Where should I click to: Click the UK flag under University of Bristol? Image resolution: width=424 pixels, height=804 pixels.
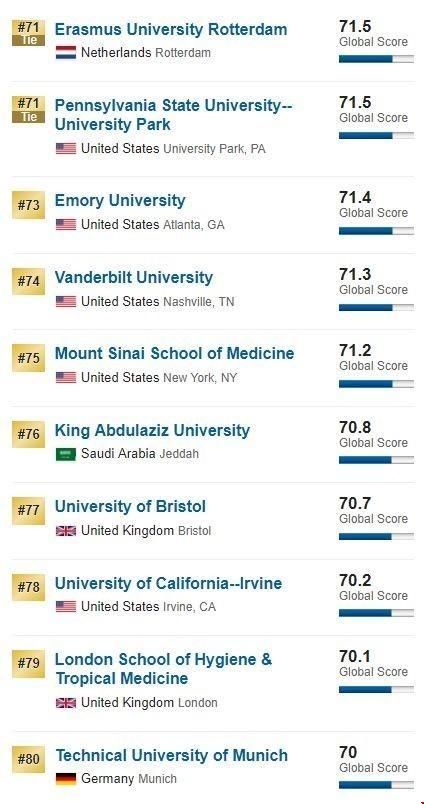(66, 531)
